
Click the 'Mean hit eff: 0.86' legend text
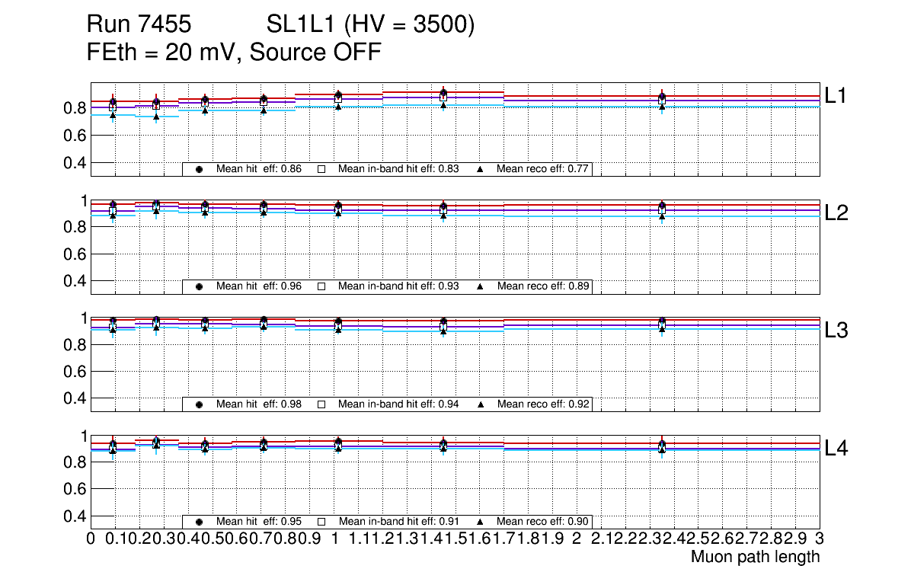pos(259,169)
